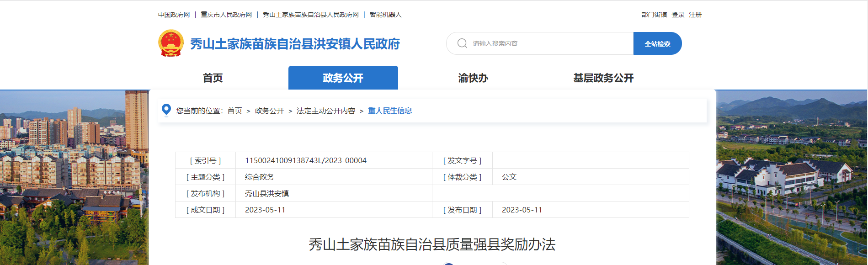Click the magnifier icon in search box

click(462, 43)
